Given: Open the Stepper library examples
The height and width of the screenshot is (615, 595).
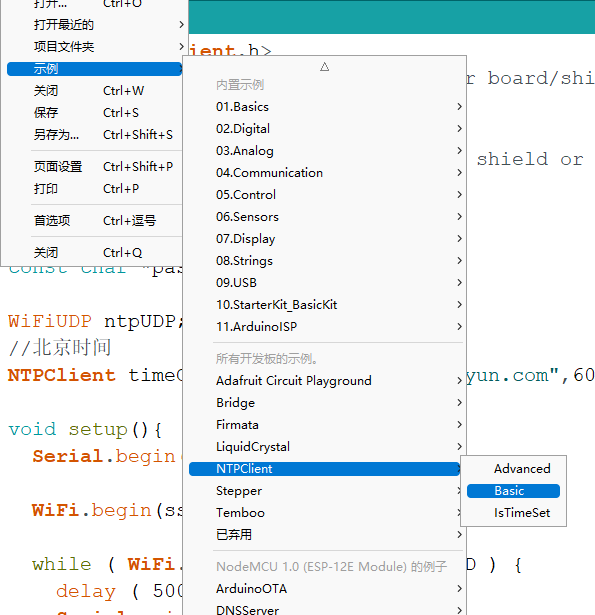Looking at the screenshot, I should pyautogui.click(x=324, y=491).
